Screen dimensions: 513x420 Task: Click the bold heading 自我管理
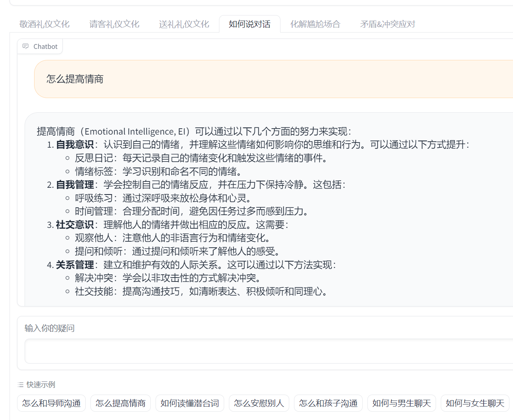tap(75, 185)
